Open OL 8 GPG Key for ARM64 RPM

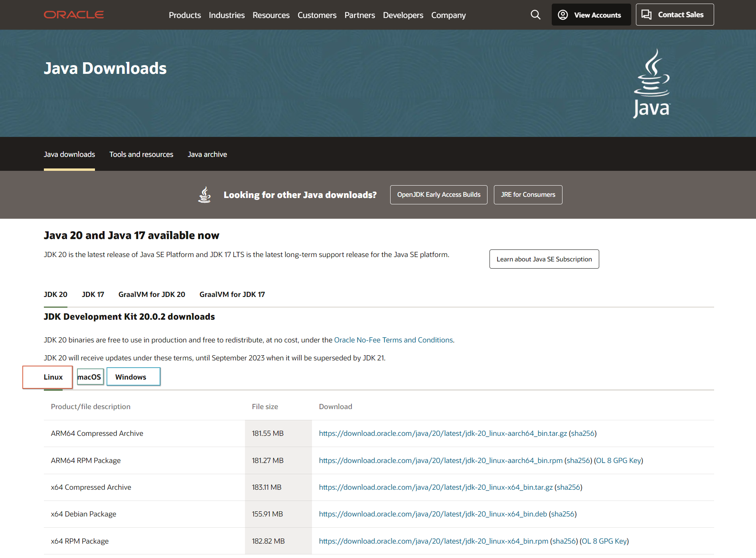coord(618,461)
